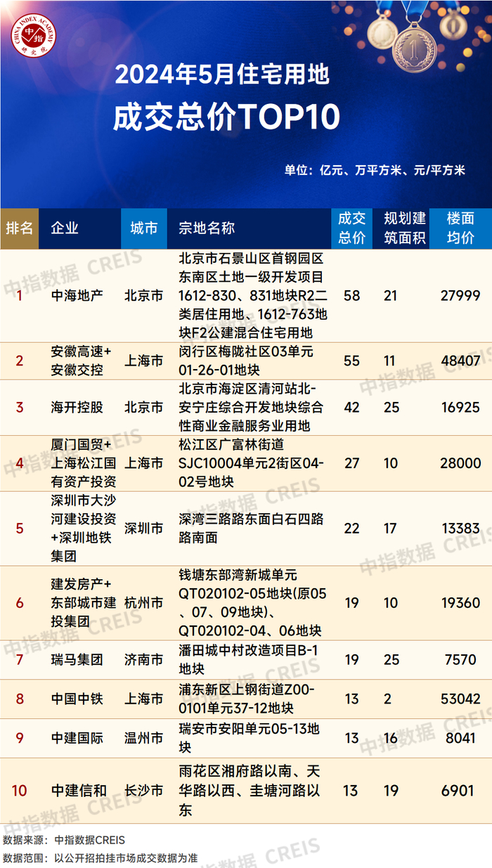Select company cell '建发房产+东部城市建投集团'
The image size is (492, 868).
[84, 603]
